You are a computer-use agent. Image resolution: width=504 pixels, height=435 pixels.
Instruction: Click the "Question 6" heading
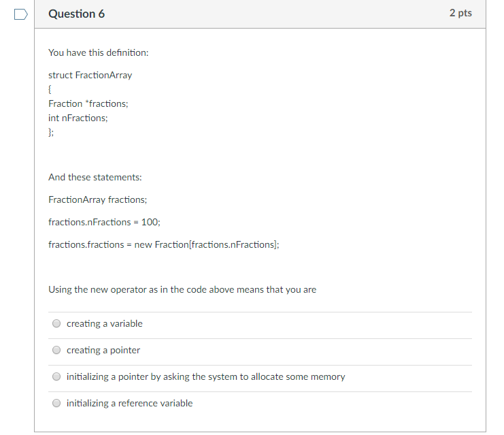pyautogui.click(x=77, y=14)
